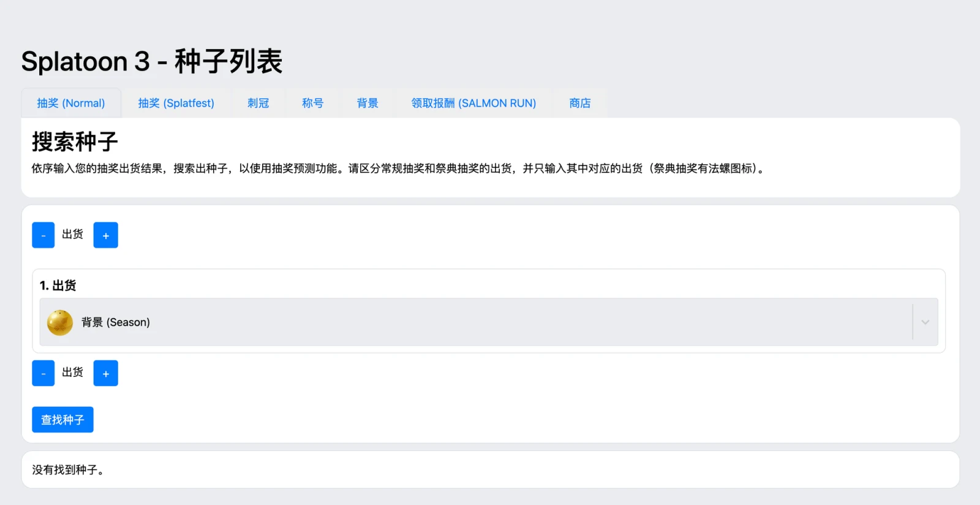This screenshot has width=980, height=505.
Task: Expand the 背景 (Season) dropdown arrow
Action: point(925,322)
